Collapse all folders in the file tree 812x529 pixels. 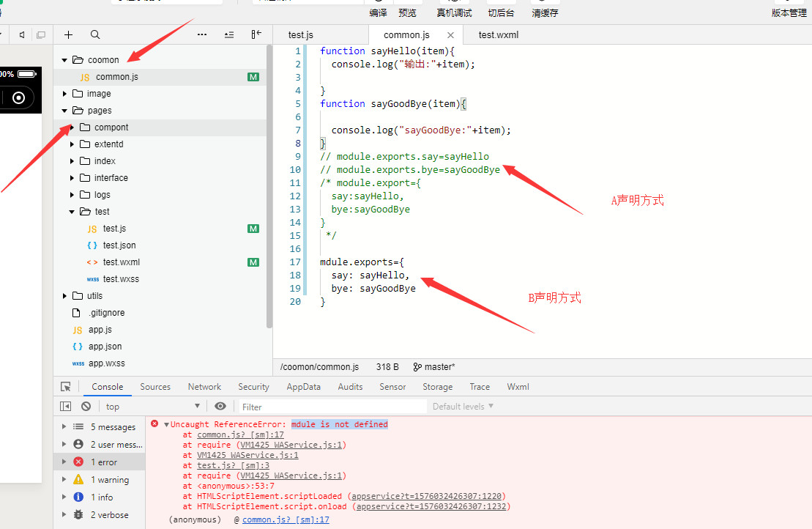pyautogui.click(x=229, y=34)
